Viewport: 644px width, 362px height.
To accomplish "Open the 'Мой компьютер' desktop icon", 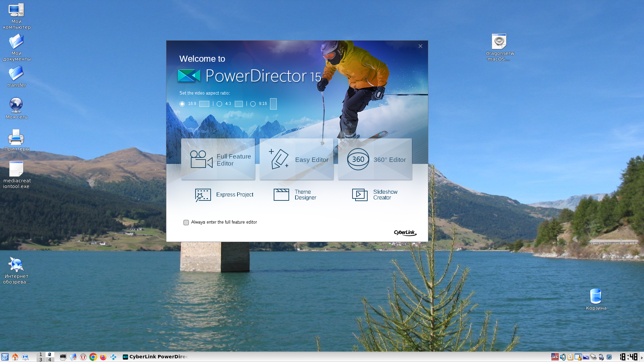I will click(x=16, y=16).
